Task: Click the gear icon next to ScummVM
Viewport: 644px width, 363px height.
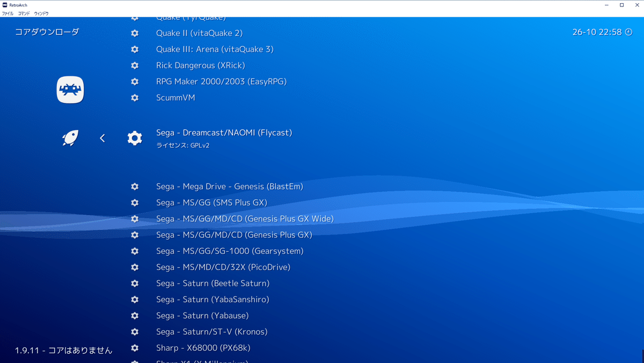Action: (135, 98)
